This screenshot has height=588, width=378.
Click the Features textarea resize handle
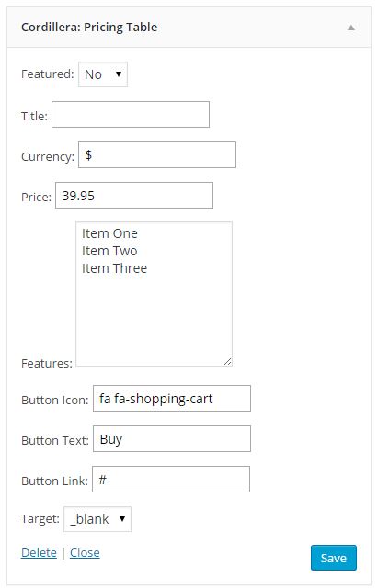228,361
